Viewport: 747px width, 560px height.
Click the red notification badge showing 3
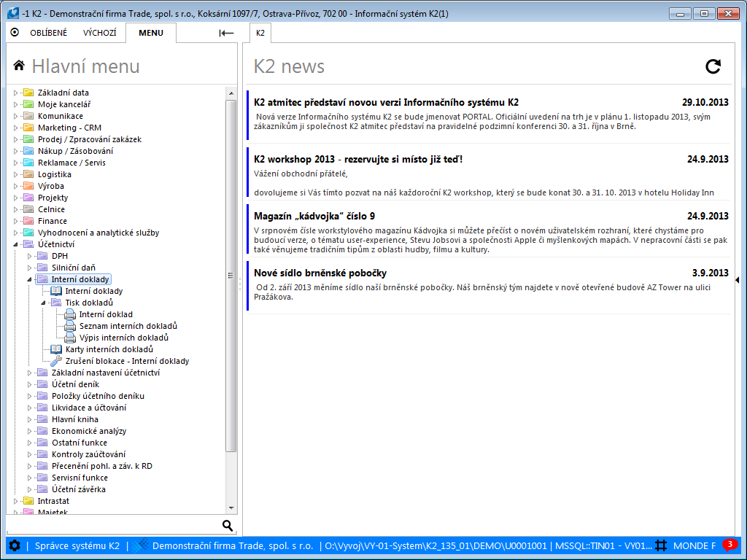point(729,544)
